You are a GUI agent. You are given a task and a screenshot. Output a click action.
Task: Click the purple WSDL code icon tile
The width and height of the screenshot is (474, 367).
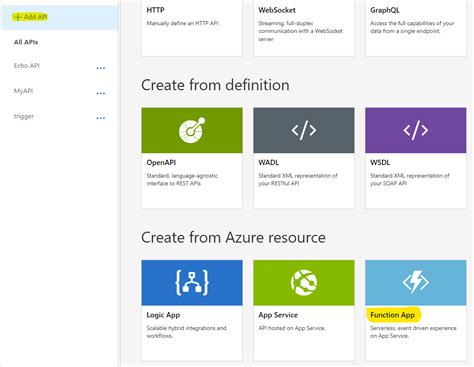pos(416,130)
